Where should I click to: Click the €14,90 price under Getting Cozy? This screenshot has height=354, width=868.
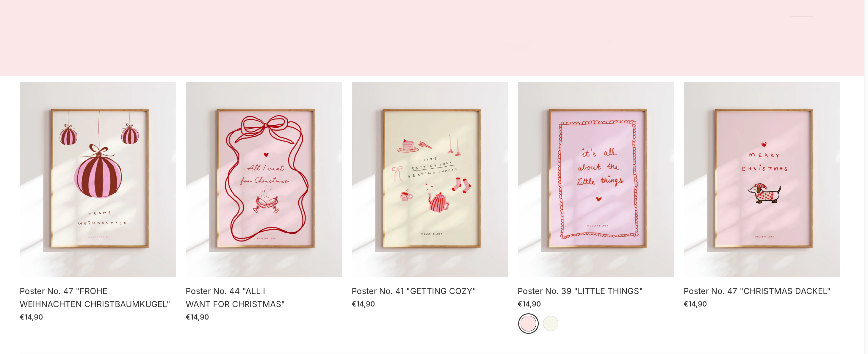click(363, 304)
